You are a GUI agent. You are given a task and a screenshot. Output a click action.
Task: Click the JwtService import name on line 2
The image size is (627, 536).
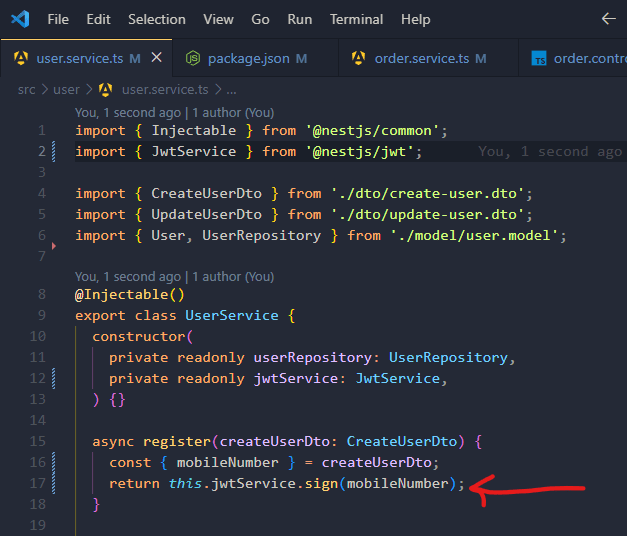[194, 152]
